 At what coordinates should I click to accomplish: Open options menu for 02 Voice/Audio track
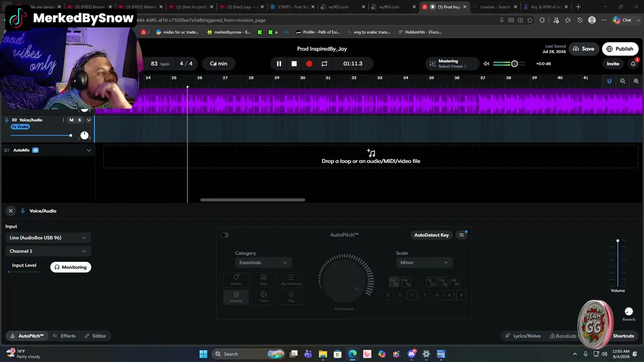(x=63, y=120)
